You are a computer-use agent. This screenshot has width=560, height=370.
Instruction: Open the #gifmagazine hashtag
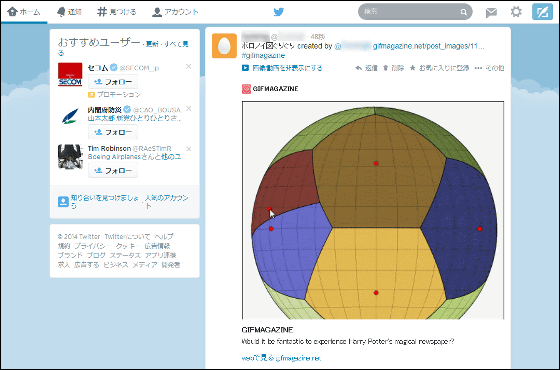(263, 55)
